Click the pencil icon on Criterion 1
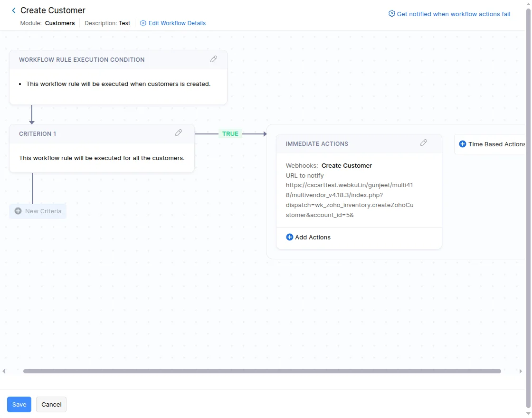 click(x=179, y=133)
